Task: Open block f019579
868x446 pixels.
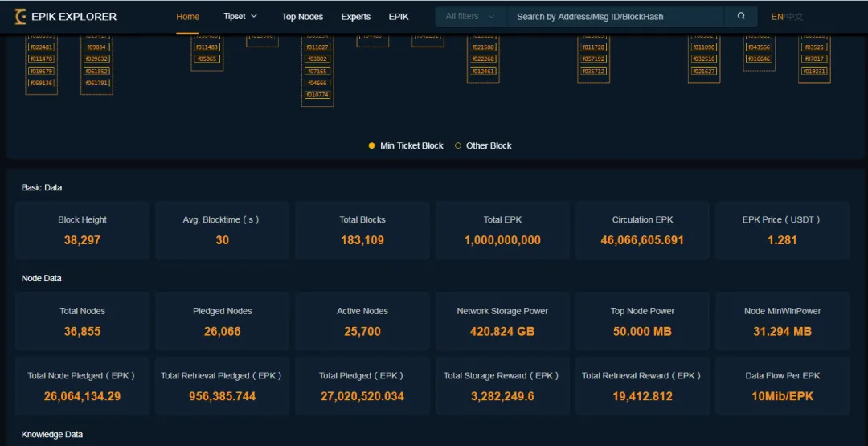Action: click(x=42, y=71)
